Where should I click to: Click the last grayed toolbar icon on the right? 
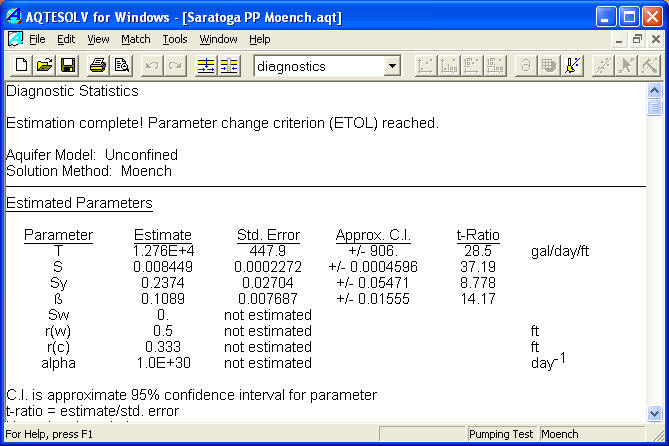[x=649, y=66]
